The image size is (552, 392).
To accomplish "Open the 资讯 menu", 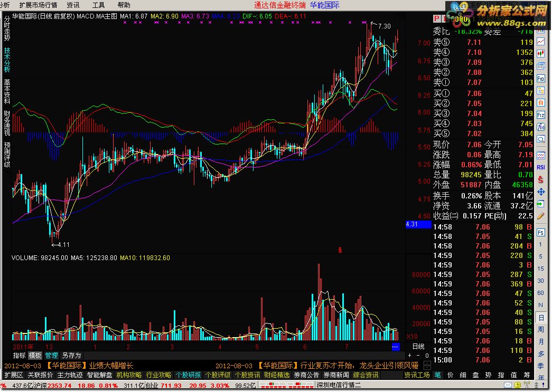I will (73, 5).
